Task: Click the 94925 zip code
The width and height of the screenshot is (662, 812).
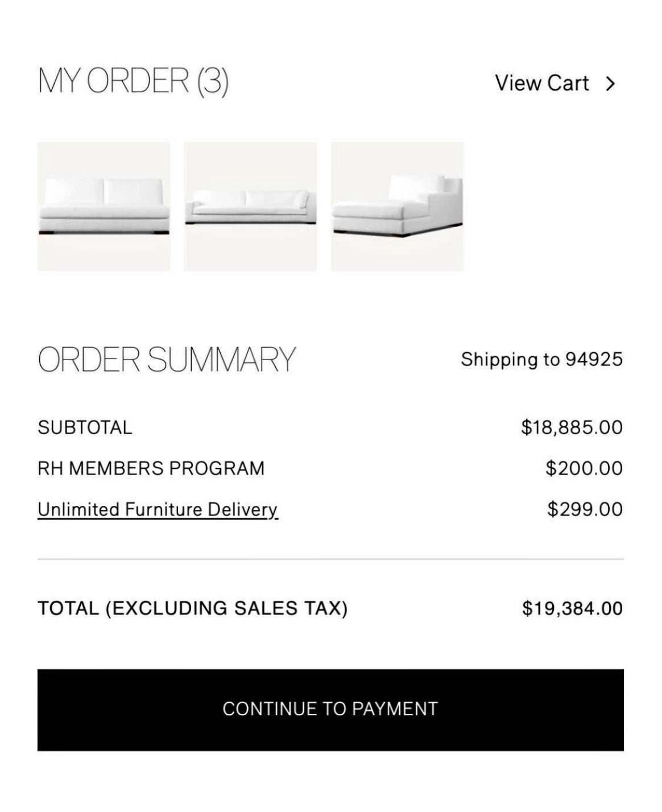Action: (594, 360)
